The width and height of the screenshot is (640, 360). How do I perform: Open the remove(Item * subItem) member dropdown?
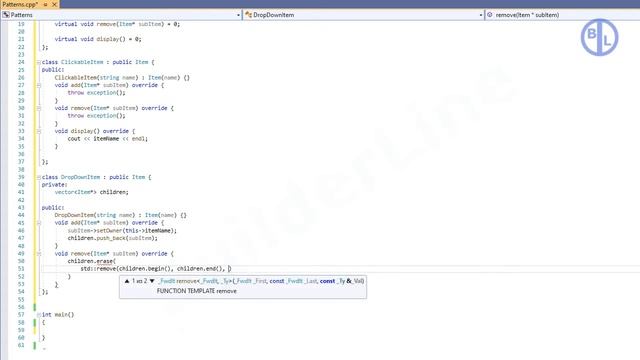pyautogui.click(x=563, y=15)
